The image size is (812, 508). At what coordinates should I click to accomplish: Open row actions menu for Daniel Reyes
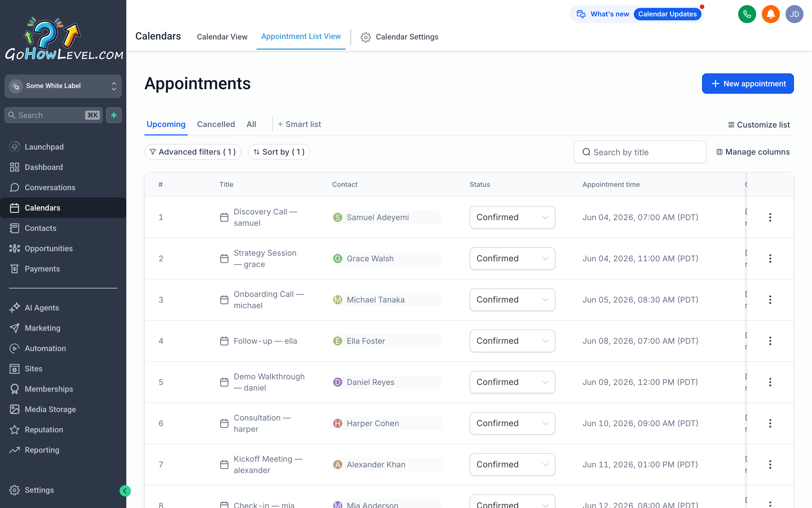click(770, 382)
